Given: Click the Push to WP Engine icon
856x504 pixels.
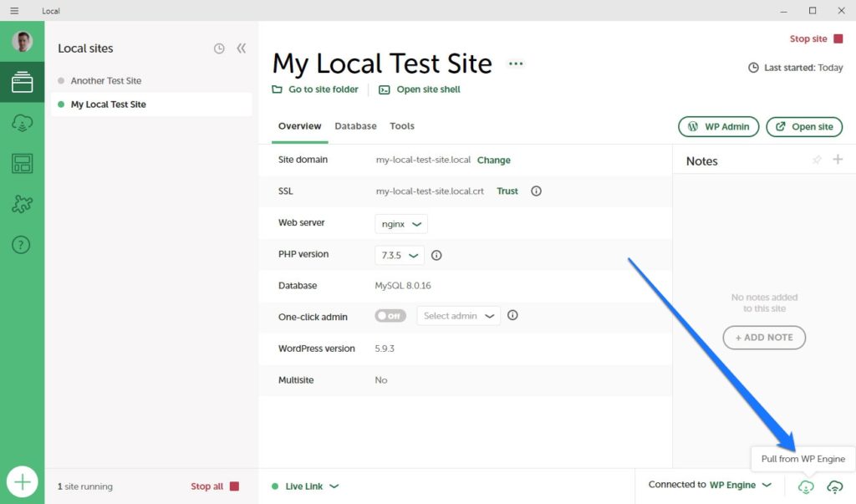Looking at the screenshot, I should [x=834, y=486].
